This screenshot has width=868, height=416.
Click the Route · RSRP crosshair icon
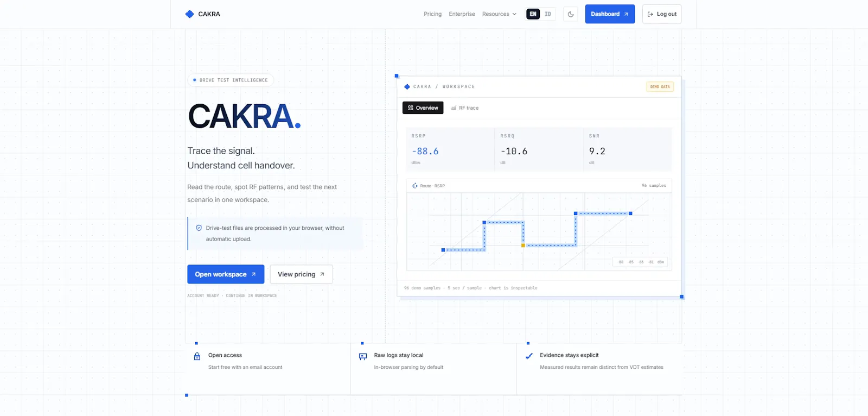click(x=415, y=186)
